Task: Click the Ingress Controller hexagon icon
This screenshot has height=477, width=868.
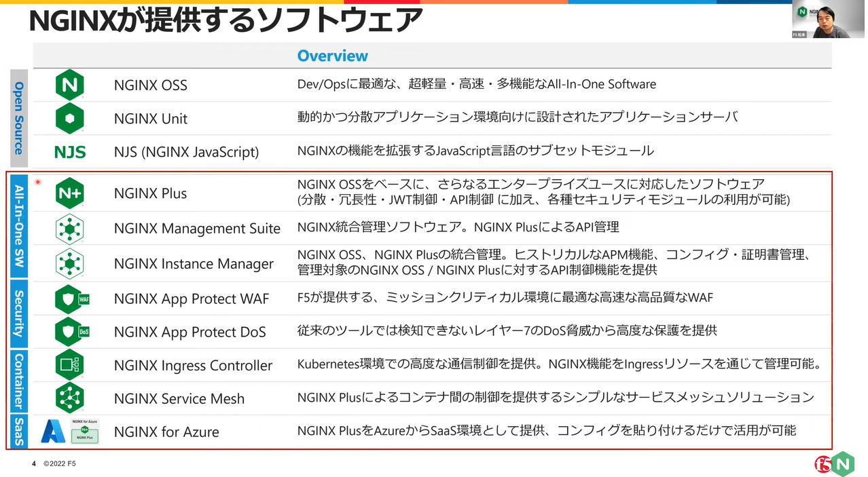Action: click(69, 365)
